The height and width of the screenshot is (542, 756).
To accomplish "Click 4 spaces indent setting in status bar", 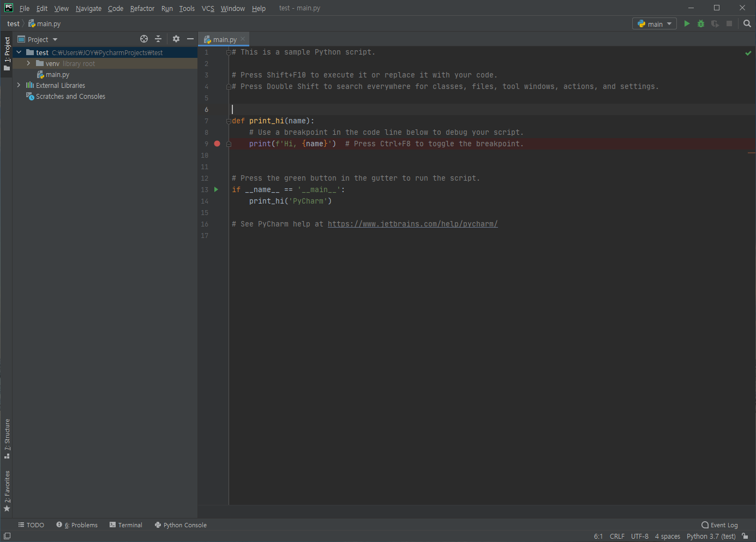I will [668, 536].
